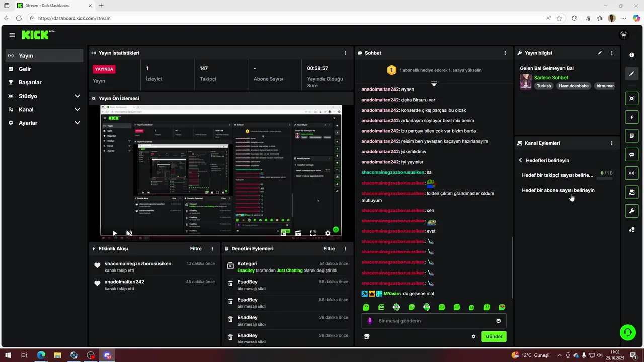
Task: Click the YAYINDA live status badge
Action: tap(104, 69)
